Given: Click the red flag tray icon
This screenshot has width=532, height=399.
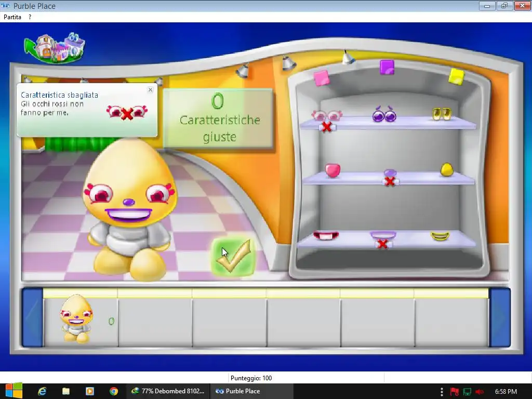Looking at the screenshot, I should 454,392.
